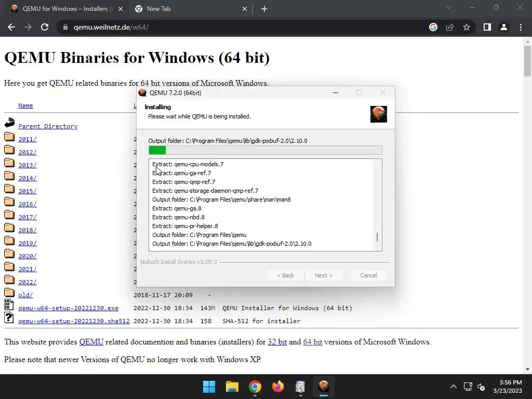Open the 2017/ folder link
This screenshot has width=532, height=399.
click(28, 217)
